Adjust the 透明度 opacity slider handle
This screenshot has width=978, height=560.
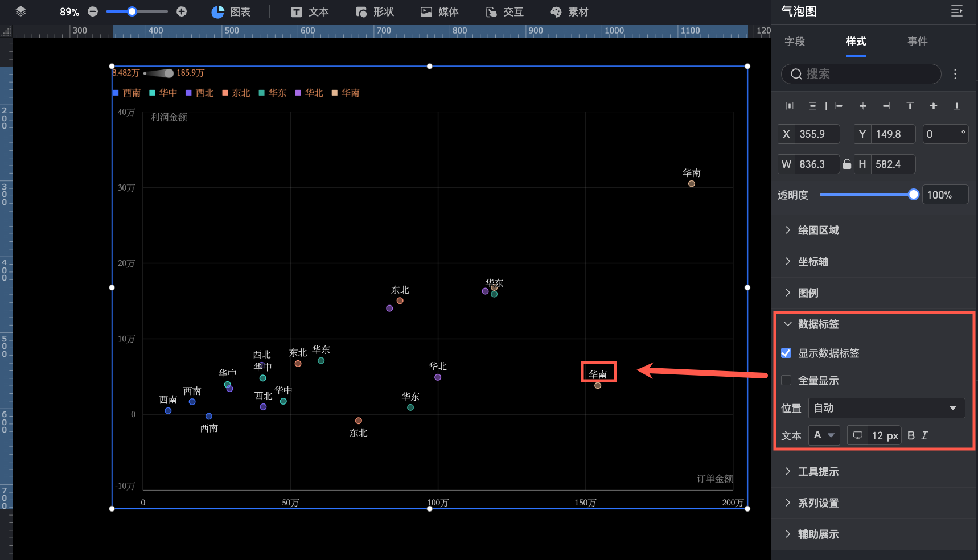click(x=914, y=195)
